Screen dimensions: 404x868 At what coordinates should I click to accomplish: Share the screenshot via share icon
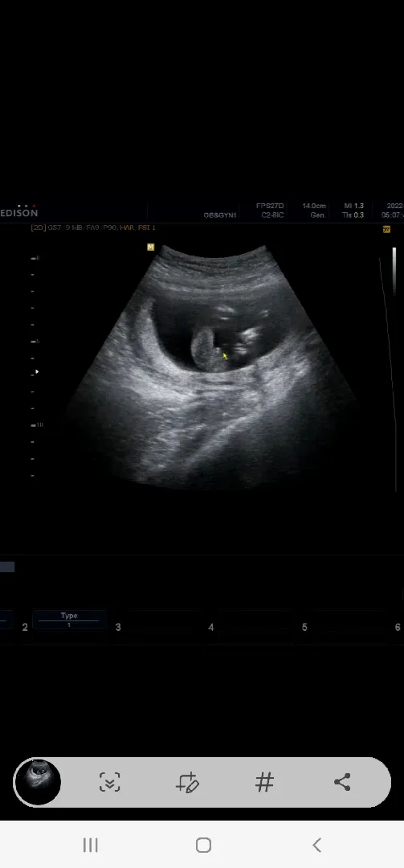click(x=342, y=782)
